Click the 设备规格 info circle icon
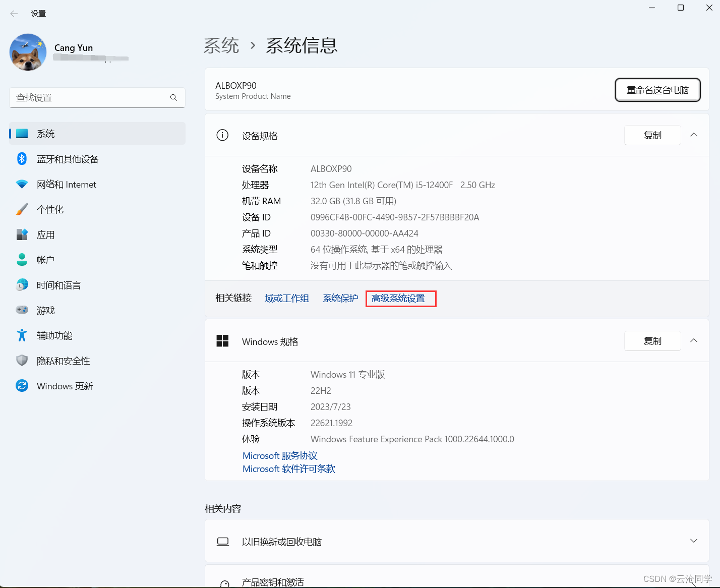 click(222, 135)
